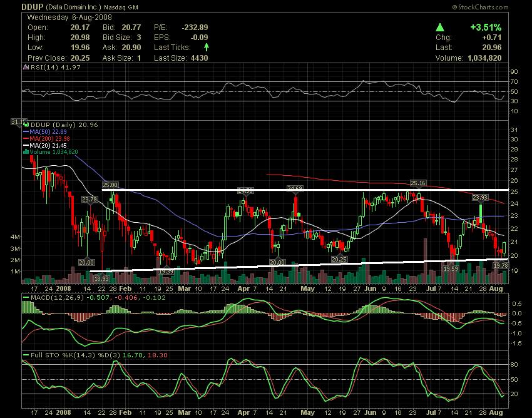The image size is (532, 418).
Task: Click the 23.93 price callout
Action: [x=480, y=198]
